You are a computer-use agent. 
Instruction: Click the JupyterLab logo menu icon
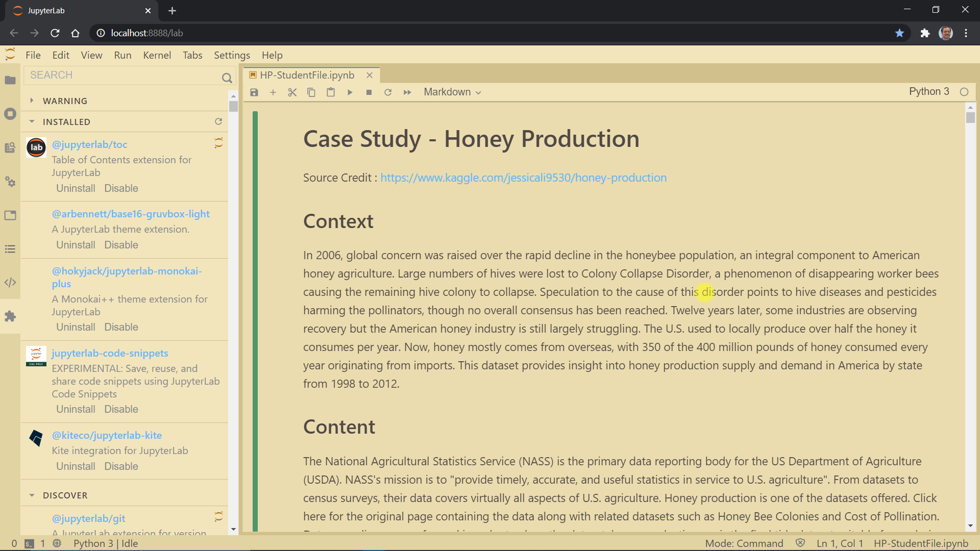(x=10, y=54)
